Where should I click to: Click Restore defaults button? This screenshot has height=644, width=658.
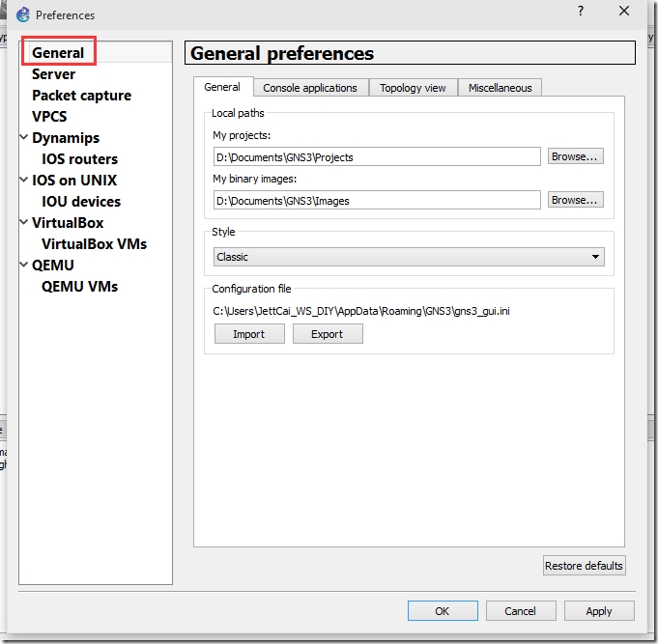(585, 566)
